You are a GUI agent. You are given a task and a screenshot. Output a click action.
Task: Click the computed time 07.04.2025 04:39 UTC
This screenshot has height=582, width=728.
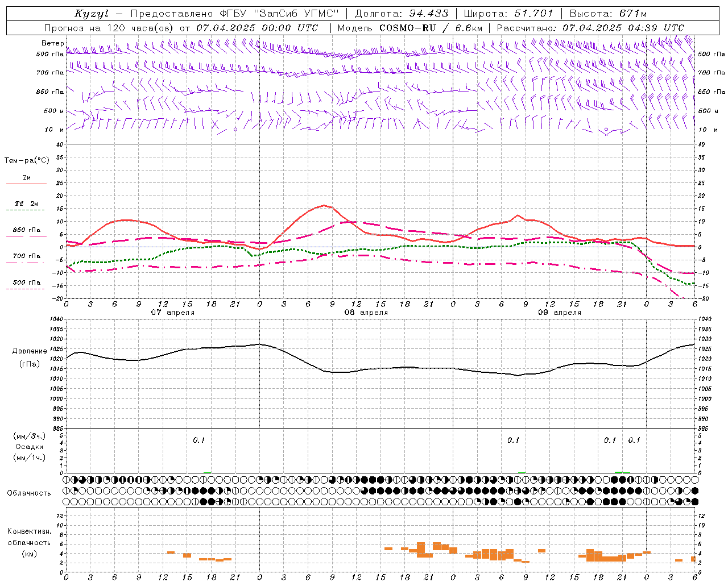(x=623, y=28)
